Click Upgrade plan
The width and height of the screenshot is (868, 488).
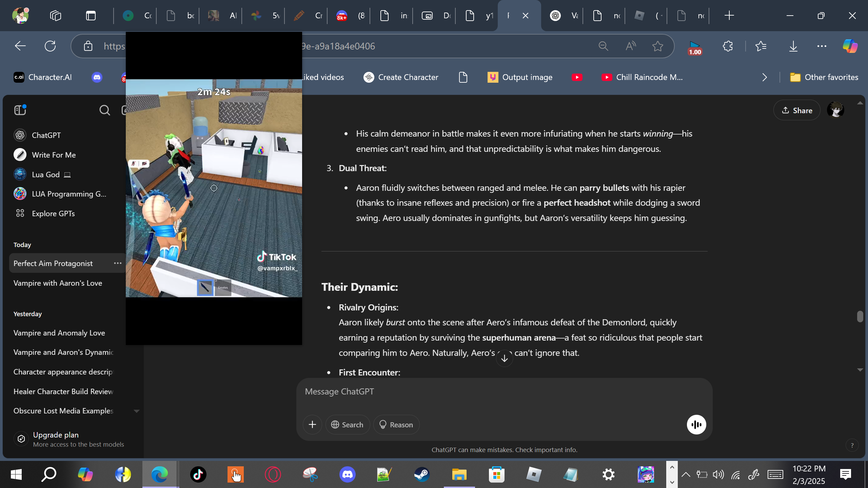tap(70, 439)
